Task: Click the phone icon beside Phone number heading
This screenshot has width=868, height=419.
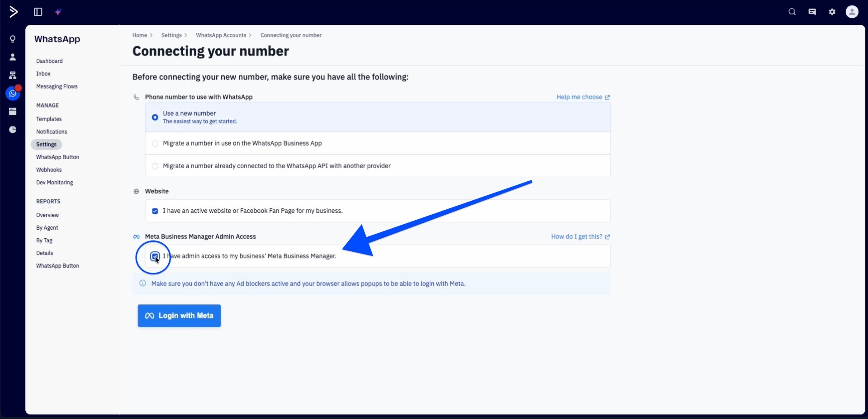Action: 136,97
